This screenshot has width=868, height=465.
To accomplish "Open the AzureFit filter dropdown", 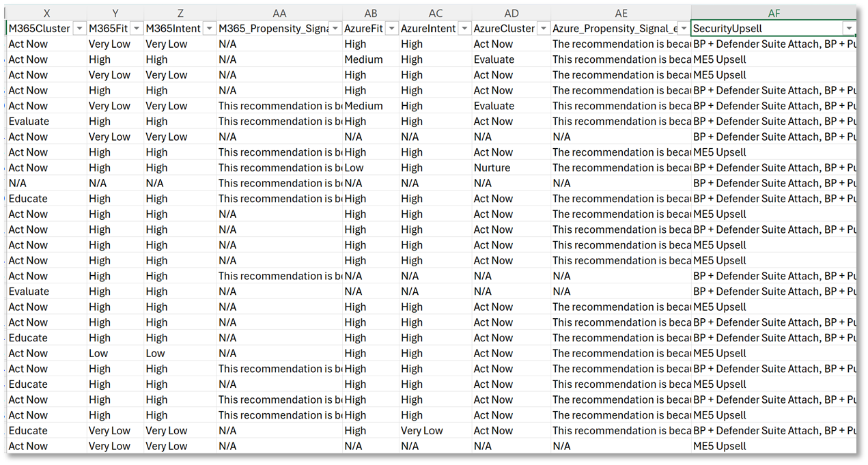I will 391,29.
